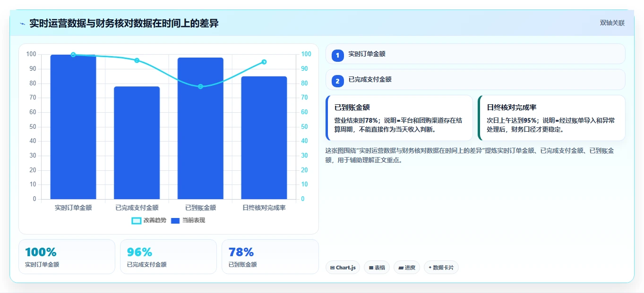Click the 表格 tag

coord(377,268)
